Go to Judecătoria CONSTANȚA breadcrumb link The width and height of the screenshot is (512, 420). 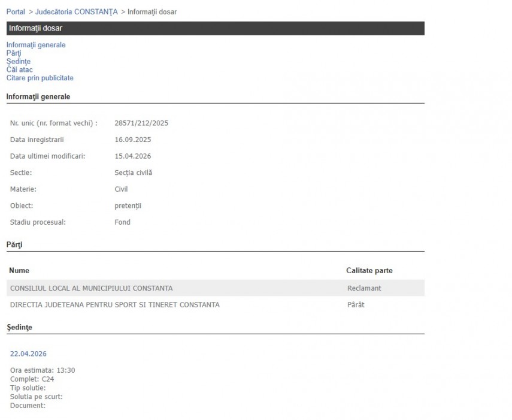77,12
